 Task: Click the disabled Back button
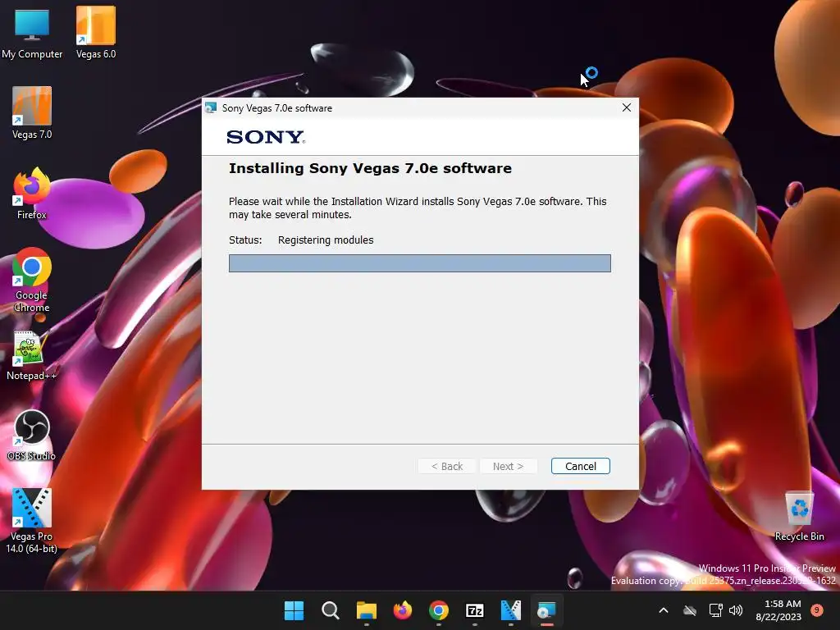[447, 466]
